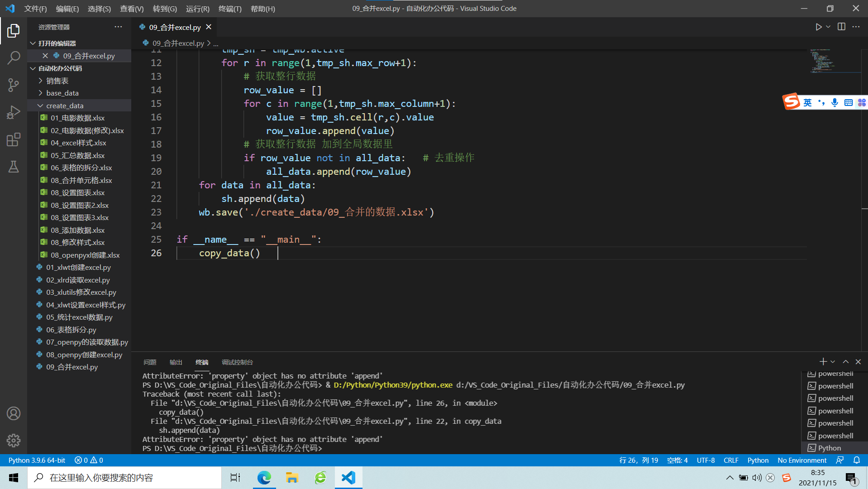Viewport: 868px width, 489px height.
Task: Click No Environment in status bar
Action: (802, 460)
